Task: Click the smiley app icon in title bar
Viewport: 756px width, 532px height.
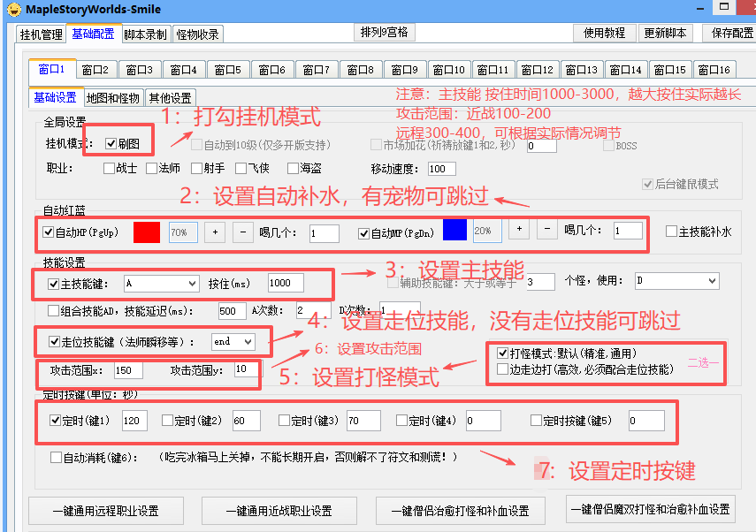Action: [12, 9]
